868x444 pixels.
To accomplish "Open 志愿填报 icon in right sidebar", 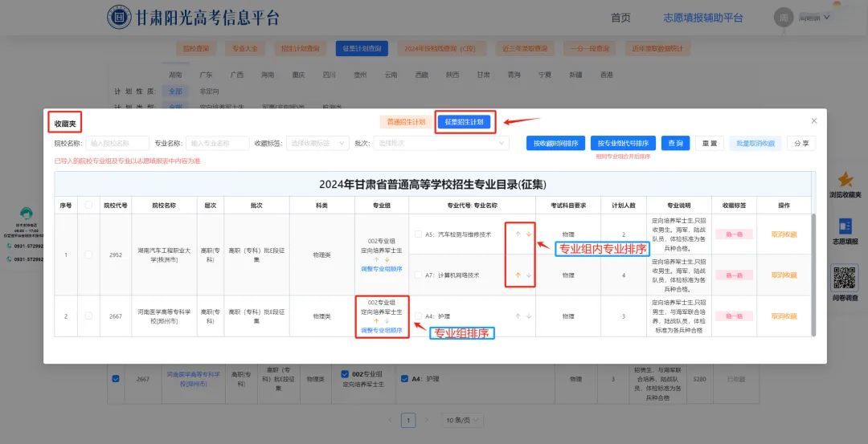I will point(845,226).
